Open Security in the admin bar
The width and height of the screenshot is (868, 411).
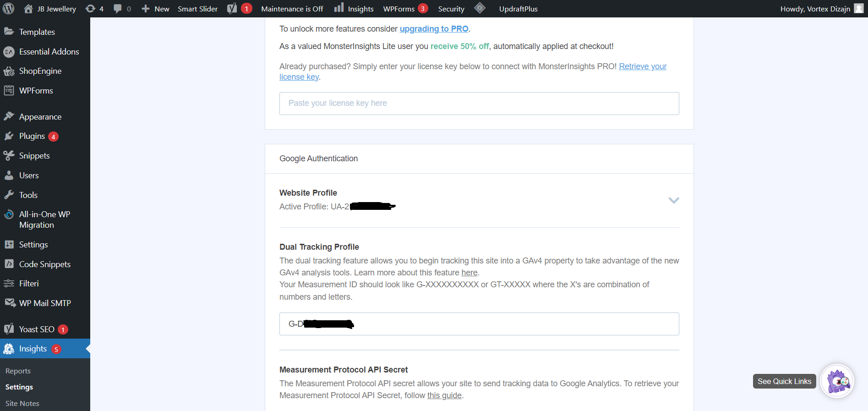pos(451,9)
